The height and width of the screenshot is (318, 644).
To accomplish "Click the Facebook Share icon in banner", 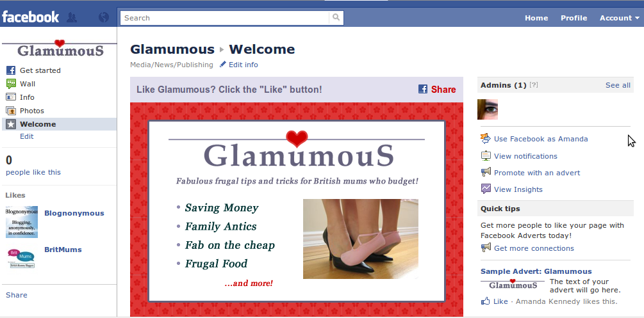I will [x=423, y=89].
